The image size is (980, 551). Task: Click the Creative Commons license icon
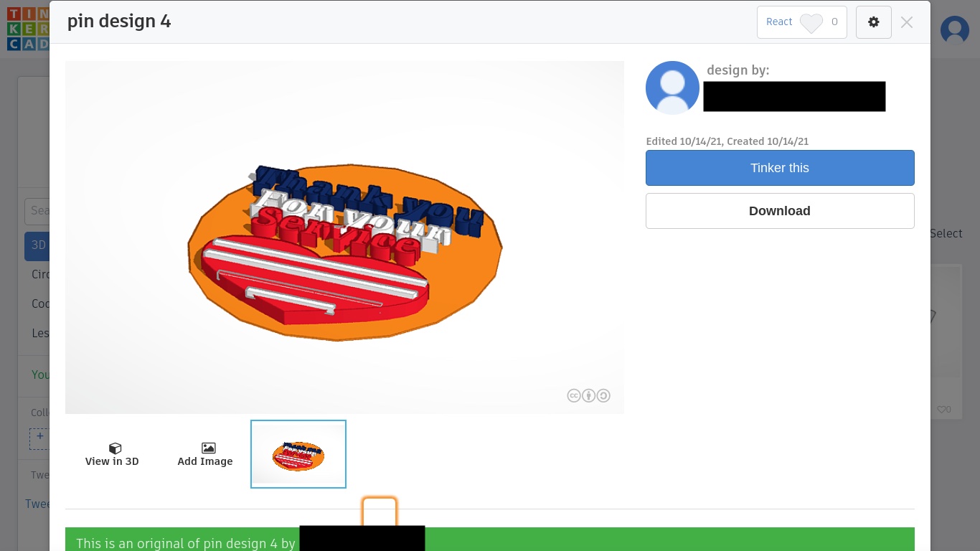588,395
